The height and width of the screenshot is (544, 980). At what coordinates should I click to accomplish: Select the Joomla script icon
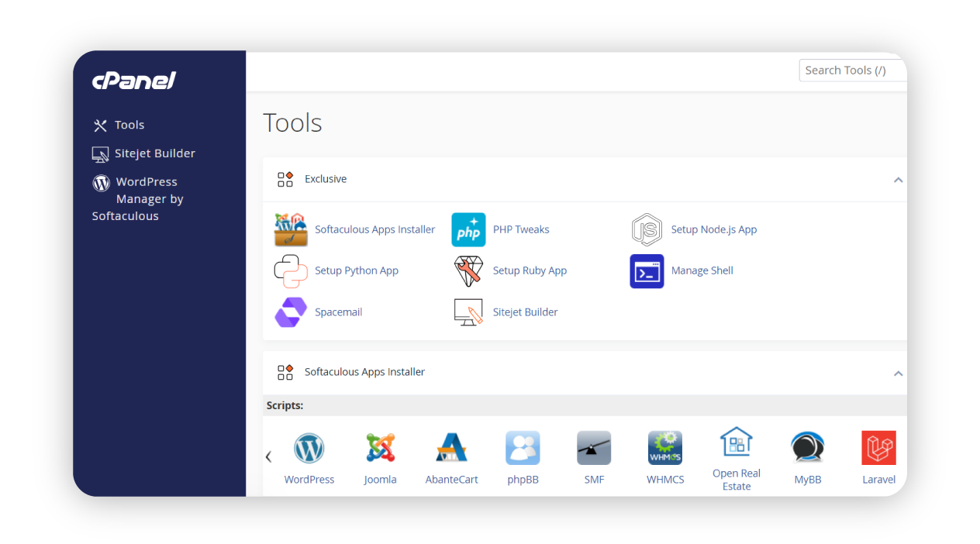coord(380,448)
